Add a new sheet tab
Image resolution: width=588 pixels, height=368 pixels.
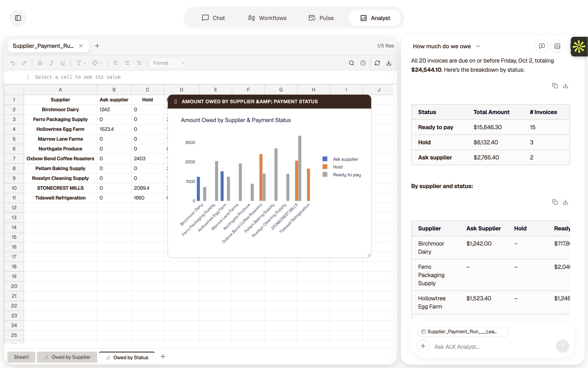163,357
